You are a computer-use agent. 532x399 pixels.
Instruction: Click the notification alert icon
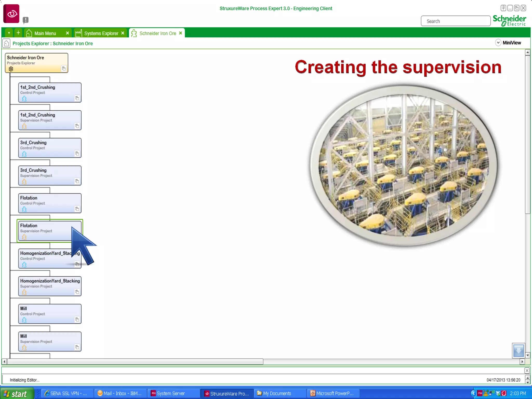pyautogui.click(x=25, y=20)
